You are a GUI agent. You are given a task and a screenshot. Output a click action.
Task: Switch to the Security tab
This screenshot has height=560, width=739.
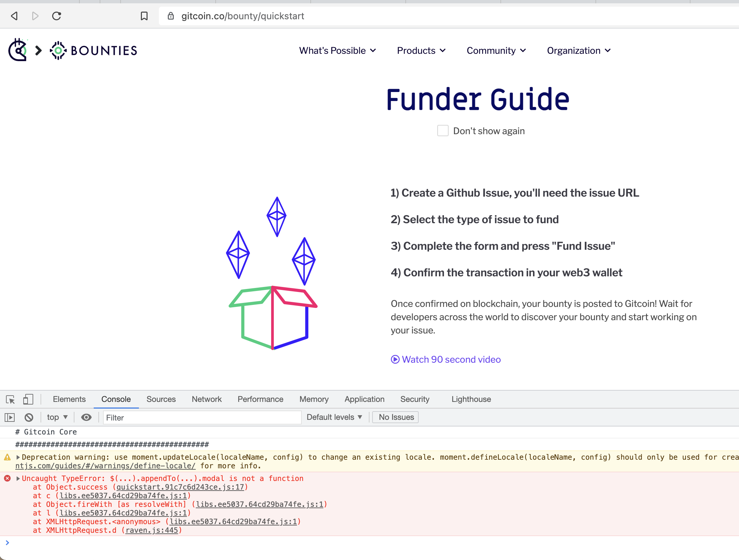coord(415,399)
